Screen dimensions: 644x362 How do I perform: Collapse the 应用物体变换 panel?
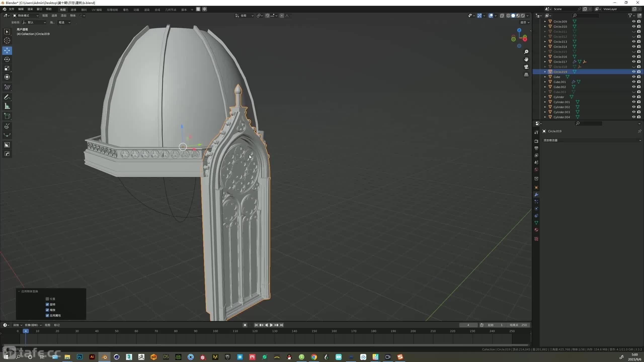coord(19,291)
